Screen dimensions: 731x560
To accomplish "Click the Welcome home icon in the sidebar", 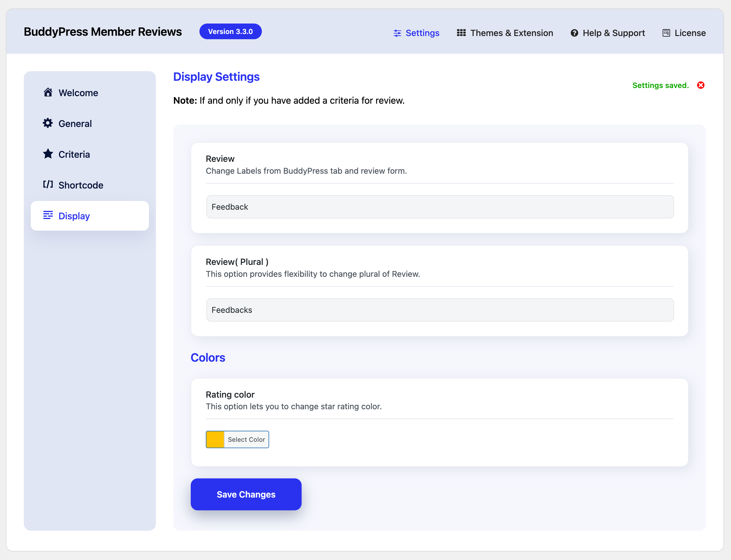I will pyautogui.click(x=48, y=92).
